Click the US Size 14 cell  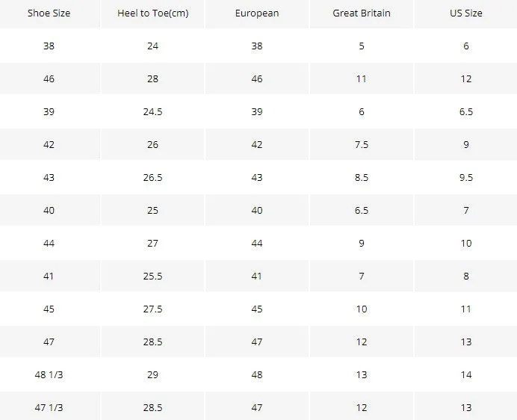pos(466,375)
